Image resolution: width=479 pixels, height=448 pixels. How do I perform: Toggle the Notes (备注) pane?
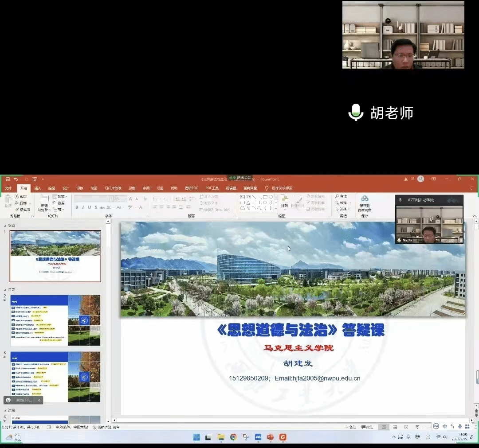click(350, 427)
